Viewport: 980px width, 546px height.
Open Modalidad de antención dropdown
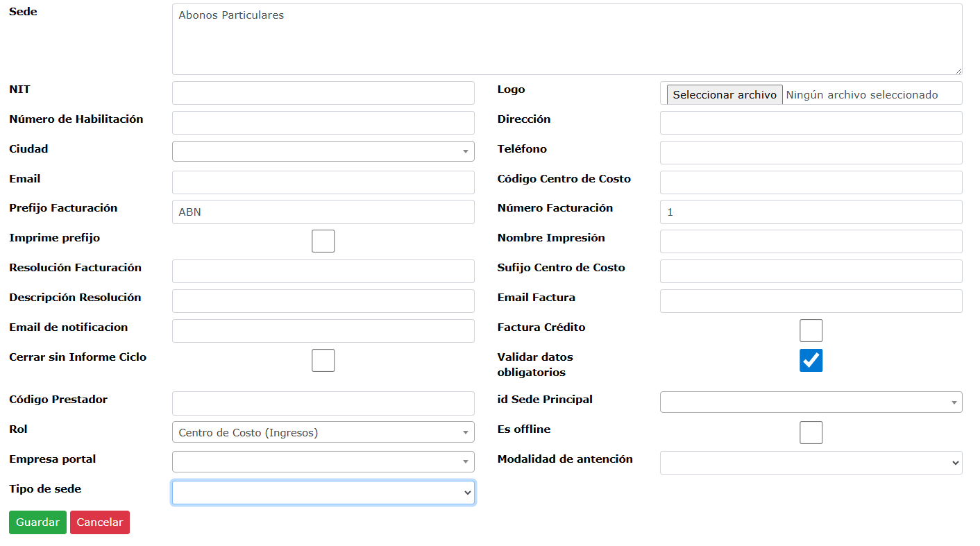coord(811,463)
